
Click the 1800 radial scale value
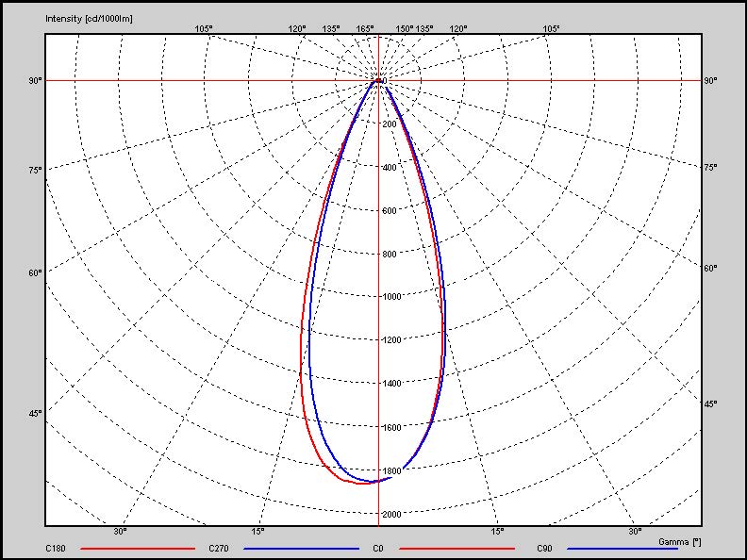coord(390,470)
